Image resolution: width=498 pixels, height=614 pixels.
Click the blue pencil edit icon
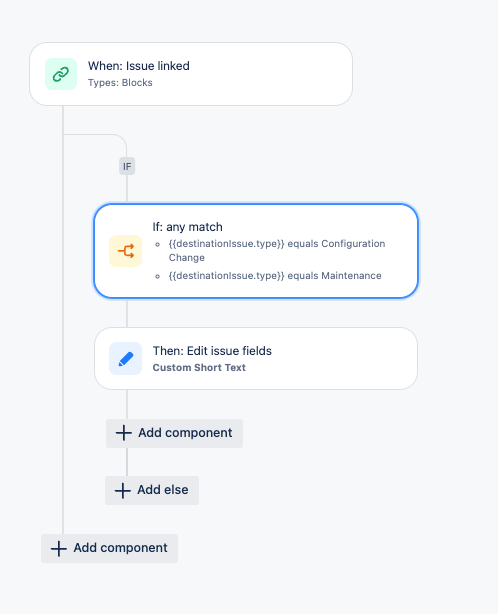125,359
